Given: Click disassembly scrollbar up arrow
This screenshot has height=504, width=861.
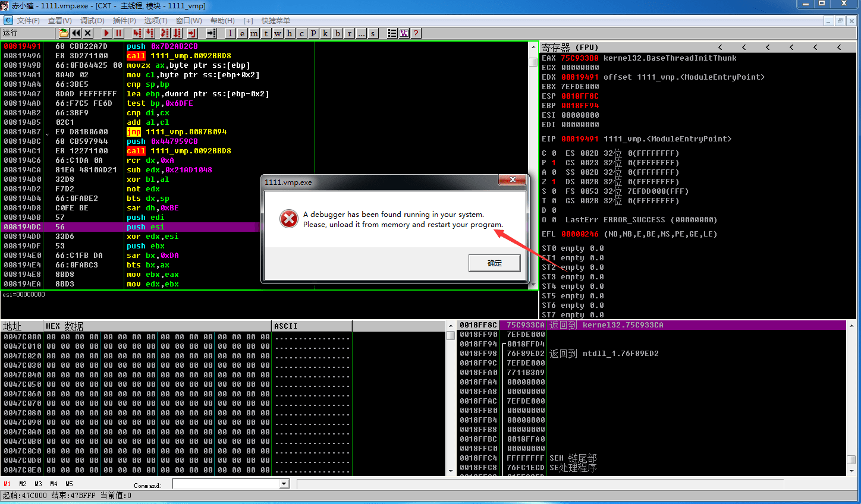Looking at the screenshot, I should [x=533, y=46].
